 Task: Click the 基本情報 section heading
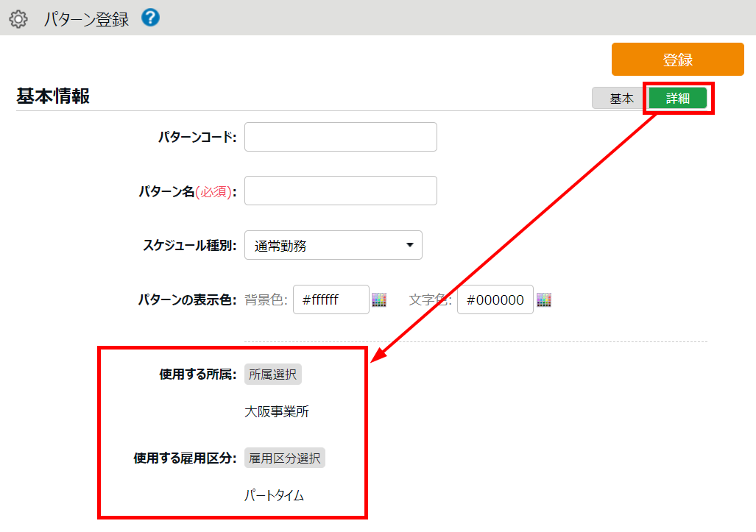tap(53, 96)
